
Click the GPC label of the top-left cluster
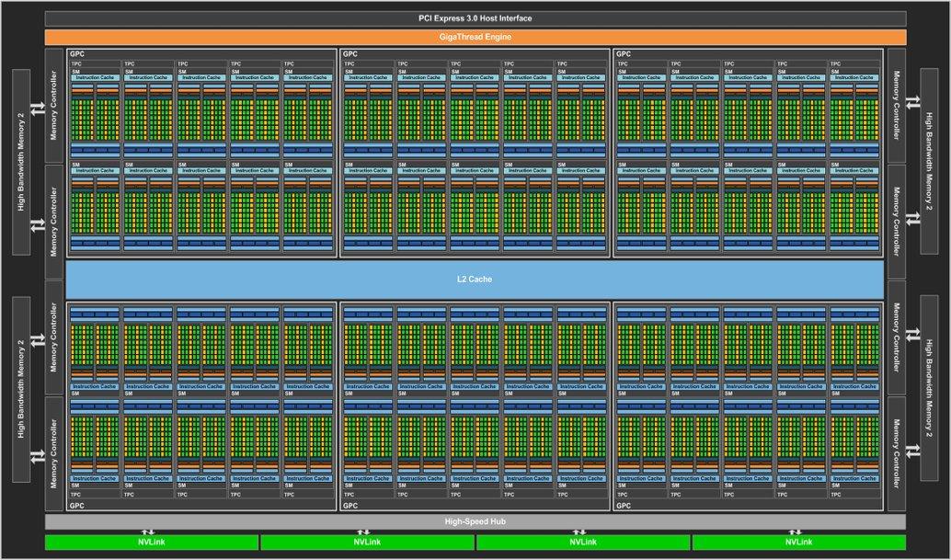76,54
